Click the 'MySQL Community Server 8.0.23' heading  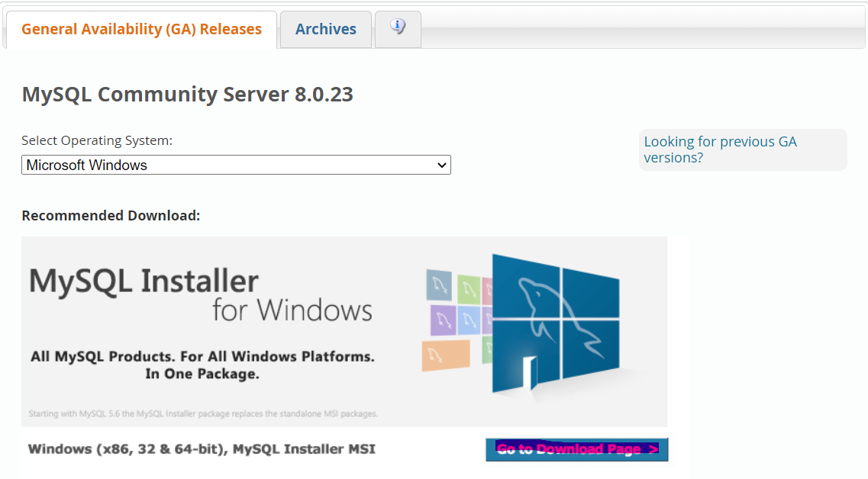[x=187, y=95]
